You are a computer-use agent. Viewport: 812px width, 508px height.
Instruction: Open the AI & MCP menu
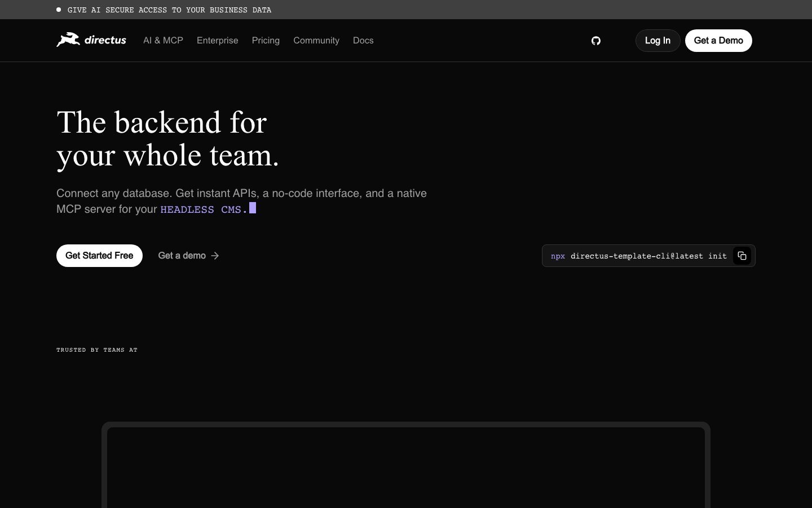coord(163,41)
